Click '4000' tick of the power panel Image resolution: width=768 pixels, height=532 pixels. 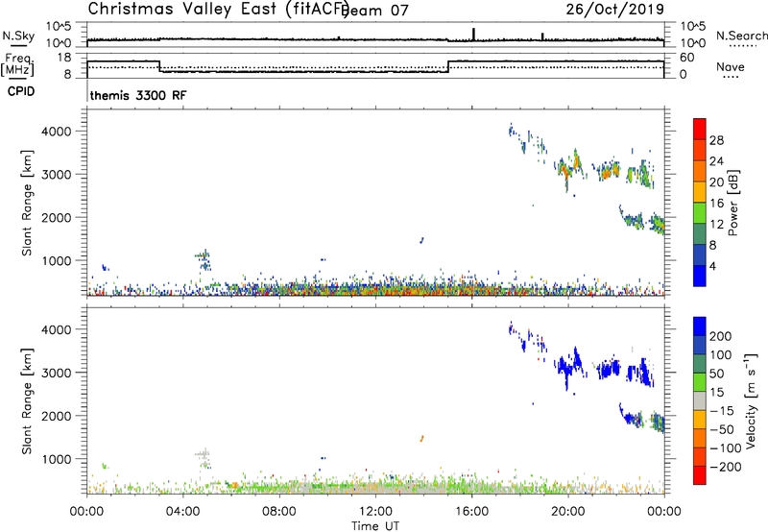57,132
